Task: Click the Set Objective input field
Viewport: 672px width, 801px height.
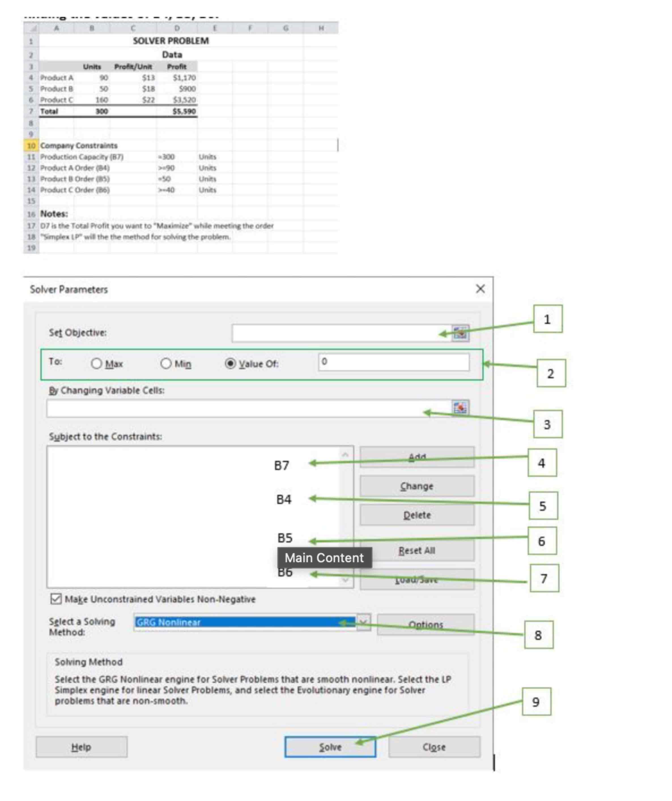Action: coord(336,333)
